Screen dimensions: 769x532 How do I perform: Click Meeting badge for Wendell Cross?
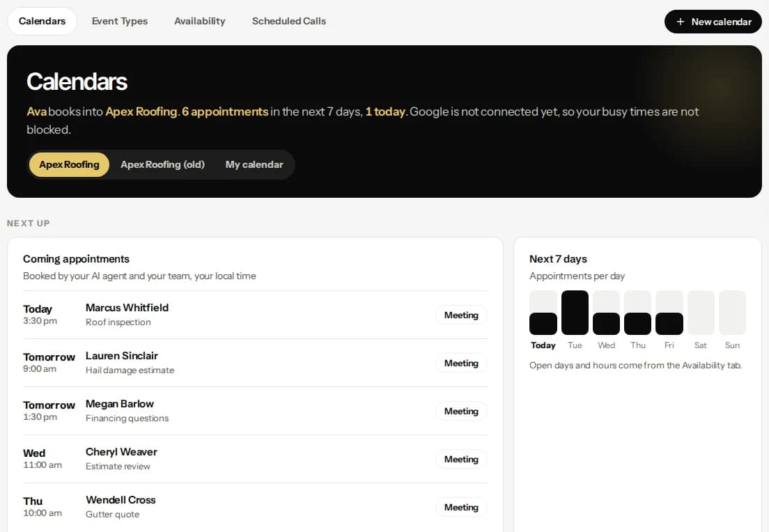click(461, 507)
